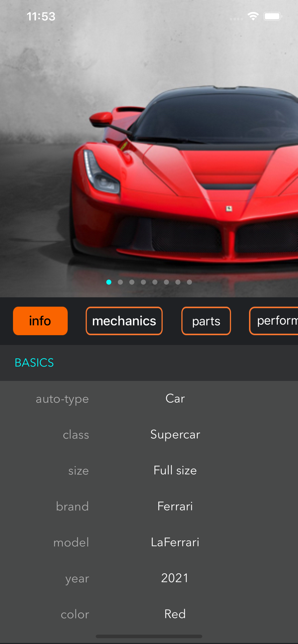
Task: Jump to the second page indicator dot
Action: coord(120,282)
